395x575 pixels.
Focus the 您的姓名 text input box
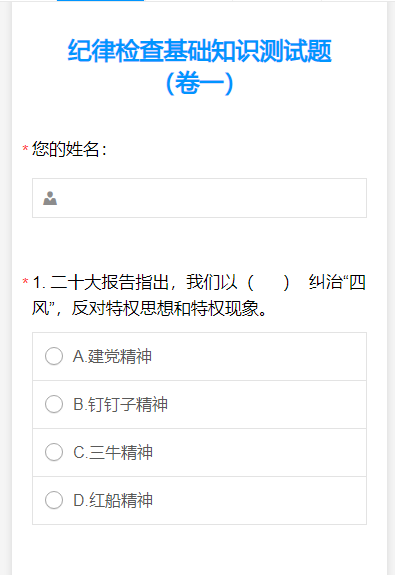(x=199, y=198)
